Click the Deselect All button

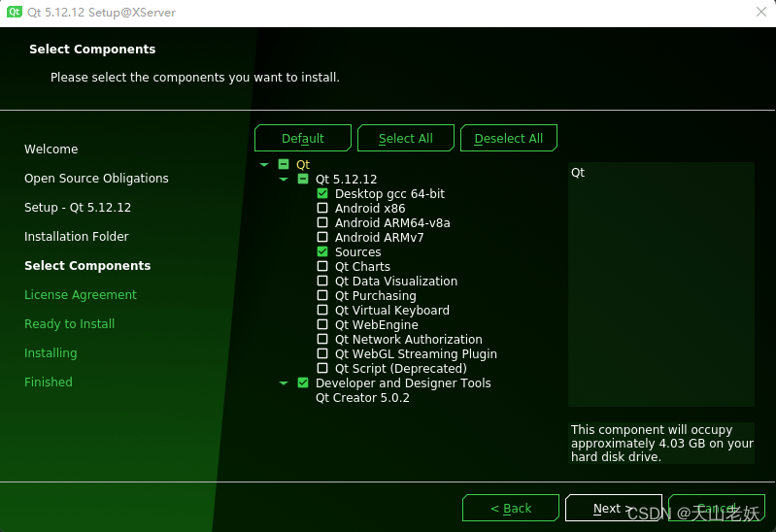pyautogui.click(x=509, y=138)
